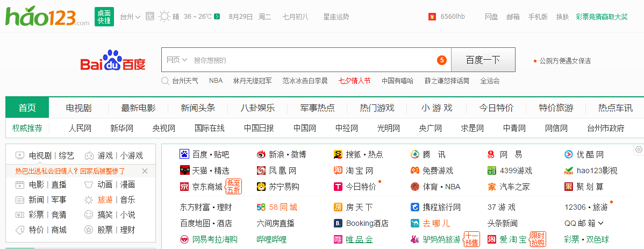Image resolution: width=644 pixels, height=249 pixels.
Task: Click the 4399 games icon
Action: [x=491, y=170]
